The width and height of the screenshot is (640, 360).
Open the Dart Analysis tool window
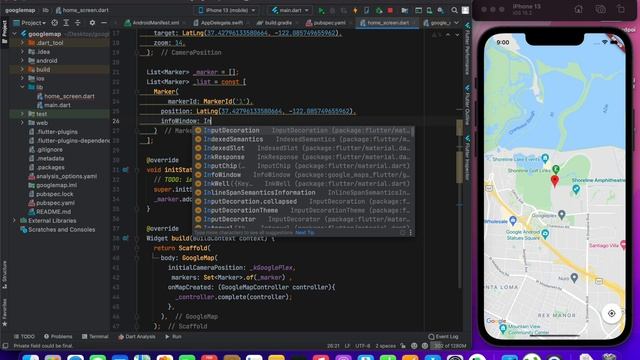pos(137,337)
